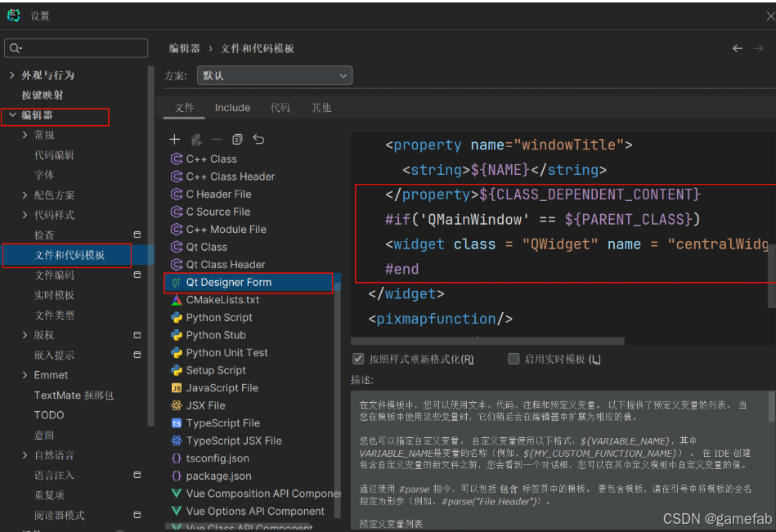Viewport: 776px width, 532px height.
Task: Create a new template with the plus icon
Action: (174, 139)
